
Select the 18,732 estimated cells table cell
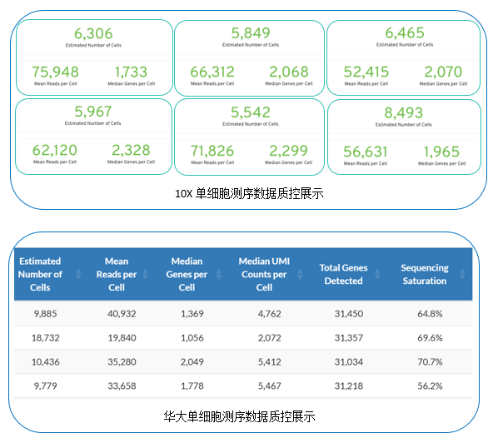(40, 338)
